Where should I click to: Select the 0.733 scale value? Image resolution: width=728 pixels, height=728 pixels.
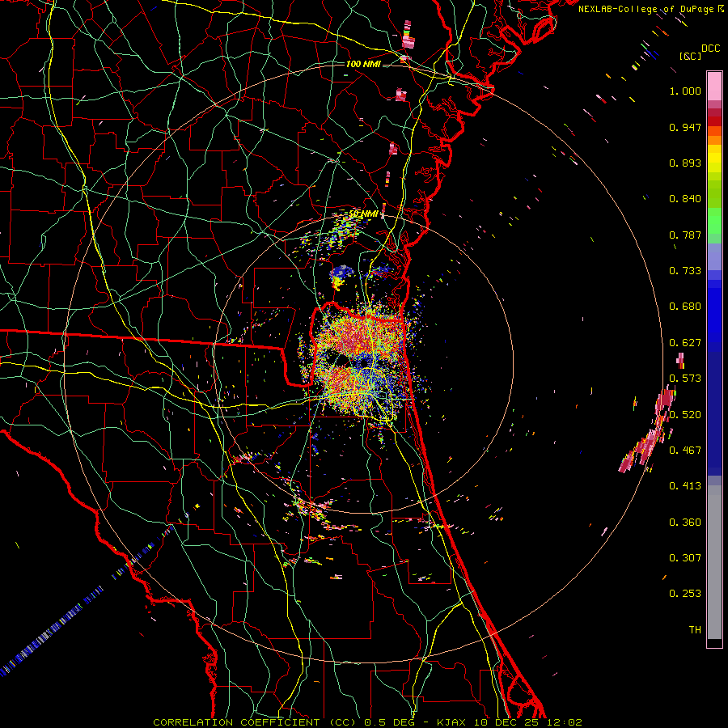coord(685,271)
